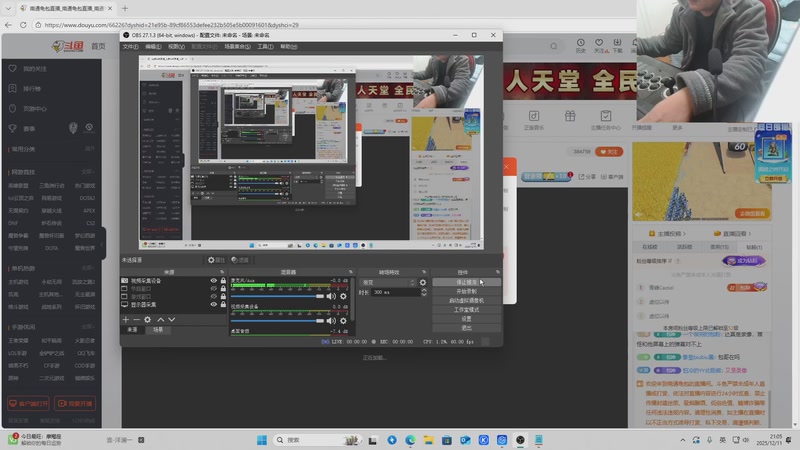
Task: Show the hidden third source in the list
Action: [213, 296]
